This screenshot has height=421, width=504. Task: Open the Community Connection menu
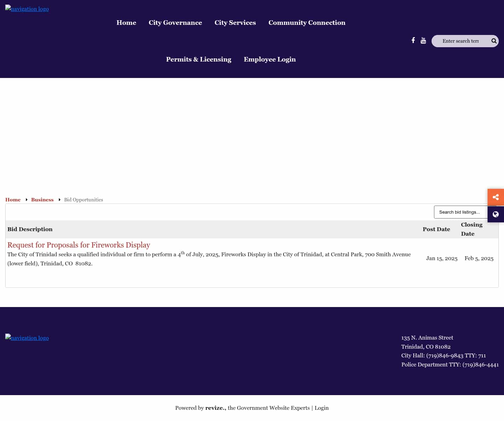click(x=307, y=23)
